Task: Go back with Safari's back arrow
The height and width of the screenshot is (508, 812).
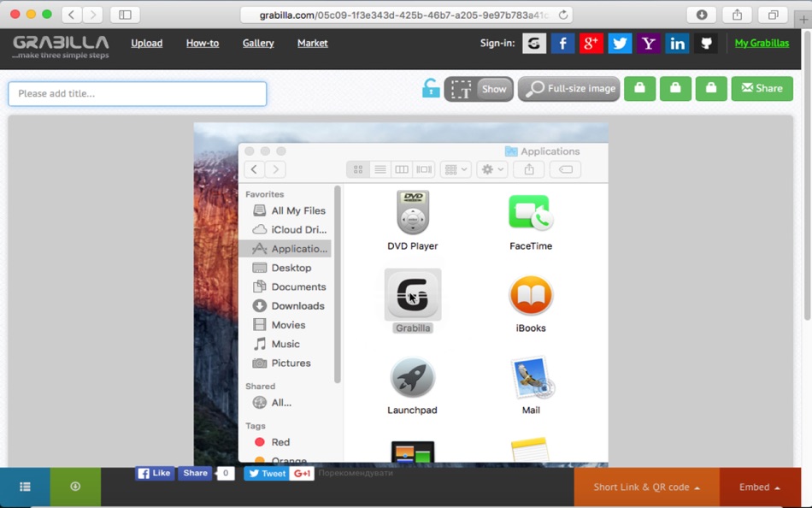Action: [x=72, y=15]
